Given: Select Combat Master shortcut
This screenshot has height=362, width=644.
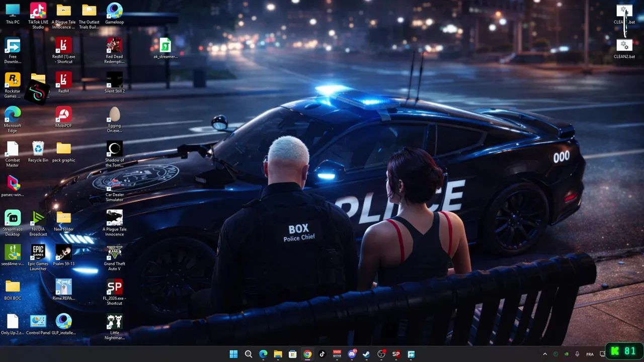Looking at the screenshot, I should click(x=13, y=154).
